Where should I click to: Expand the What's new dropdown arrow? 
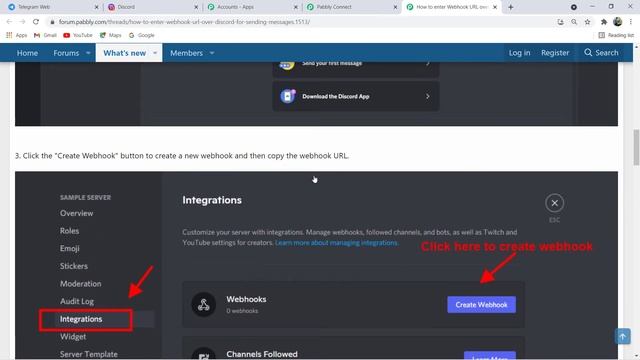coord(155,53)
